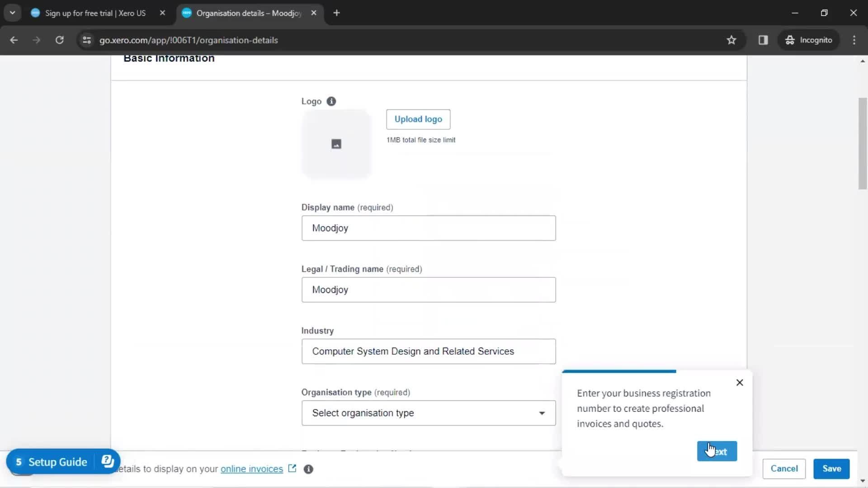
Task: Switch to the Sign up for free trial tab
Action: (95, 13)
